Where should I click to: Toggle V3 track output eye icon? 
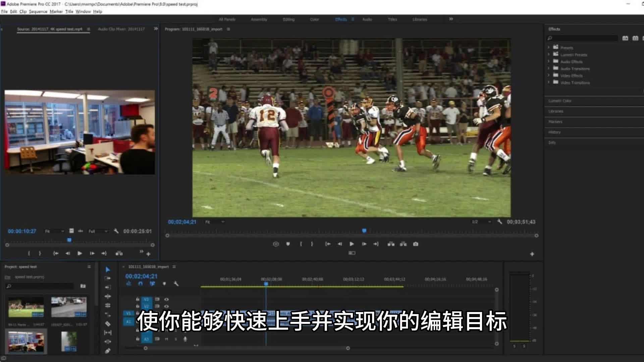(x=166, y=299)
